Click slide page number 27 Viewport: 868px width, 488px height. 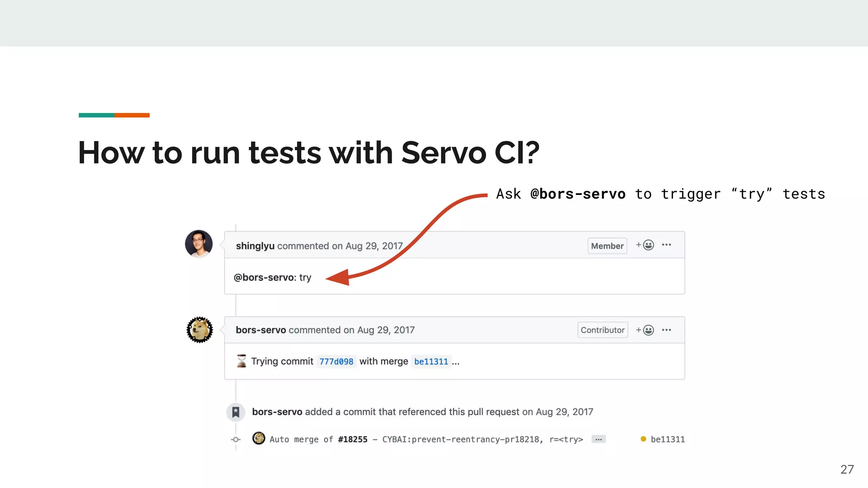point(847,469)
